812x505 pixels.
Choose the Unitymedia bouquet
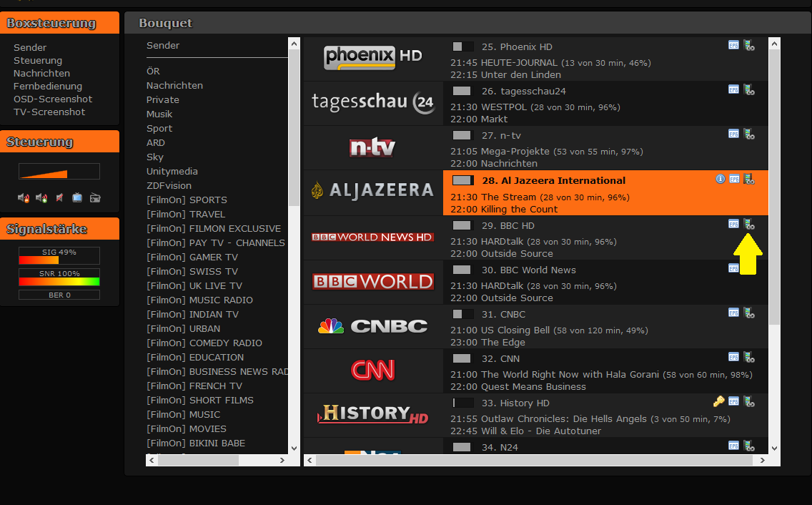point(172,172)
